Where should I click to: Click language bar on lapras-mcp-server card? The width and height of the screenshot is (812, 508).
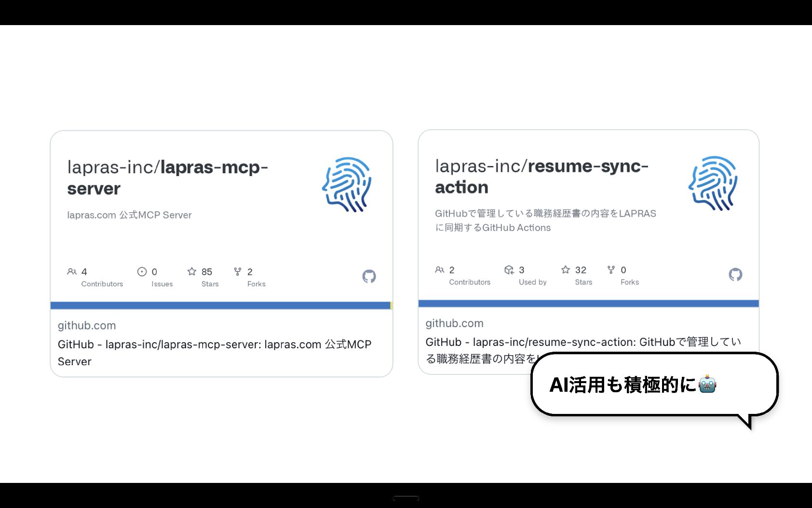point(221,305)
